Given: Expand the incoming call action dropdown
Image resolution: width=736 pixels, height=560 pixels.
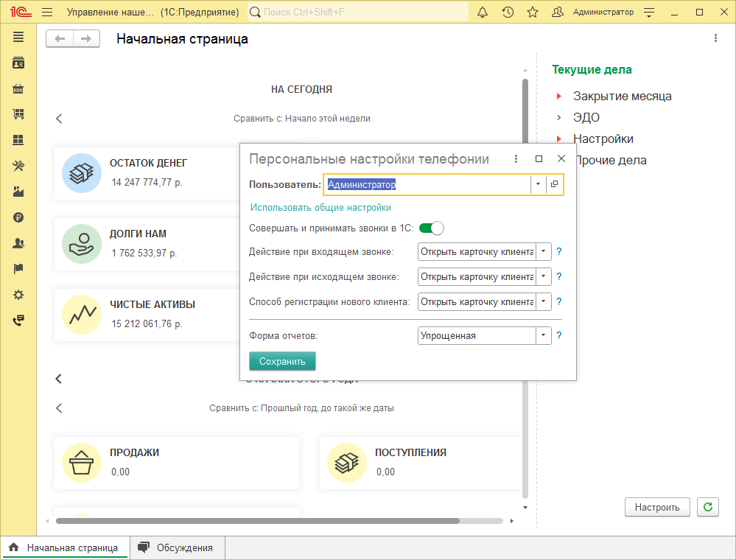Looking at the screenshot, I should coord(543,251).
